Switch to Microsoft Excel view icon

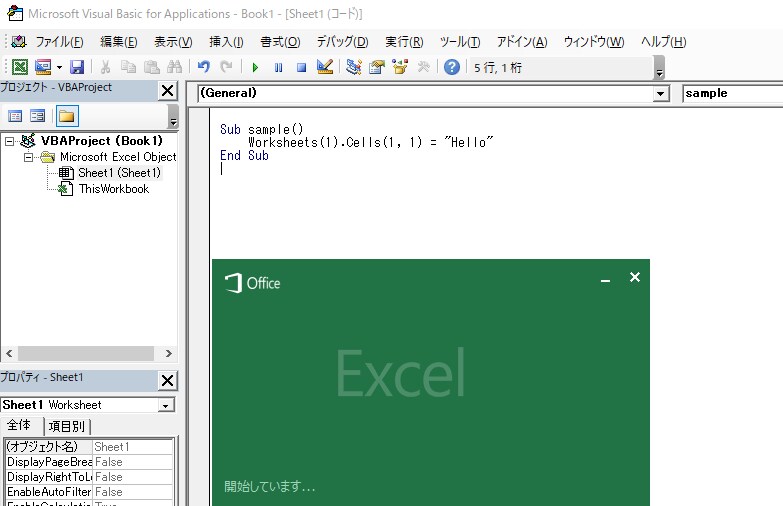point(19,67)
